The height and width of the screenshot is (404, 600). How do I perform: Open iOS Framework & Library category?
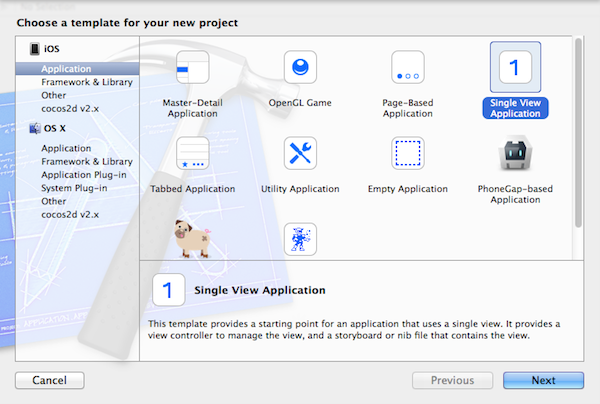[x=87, y=82]
